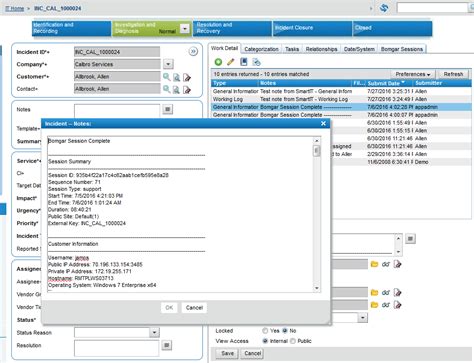Click the first attachment glasses view icon
Image resolution: width=474 pixels, height=363 pixels.
coord(386,264)
